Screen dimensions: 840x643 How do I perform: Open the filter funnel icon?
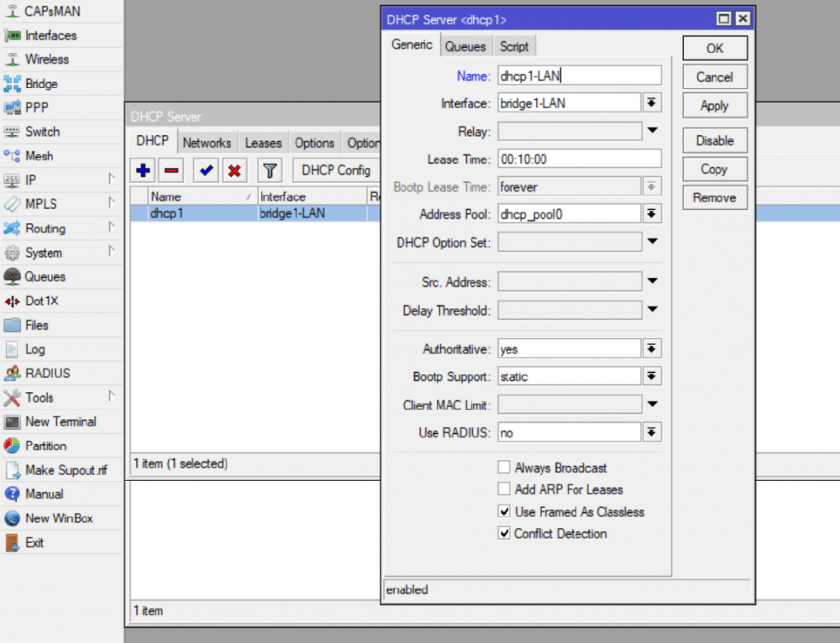point(270,170)
